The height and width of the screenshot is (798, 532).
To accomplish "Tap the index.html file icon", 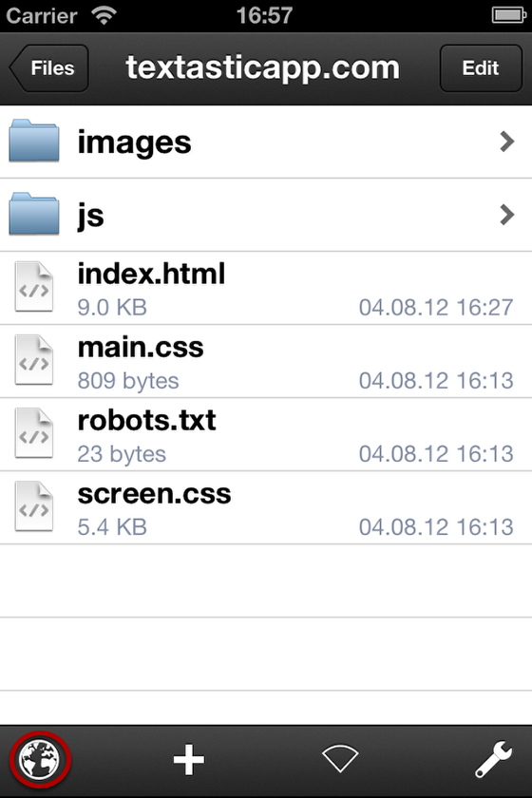I will pyautogui.click(x=33, y=287).
